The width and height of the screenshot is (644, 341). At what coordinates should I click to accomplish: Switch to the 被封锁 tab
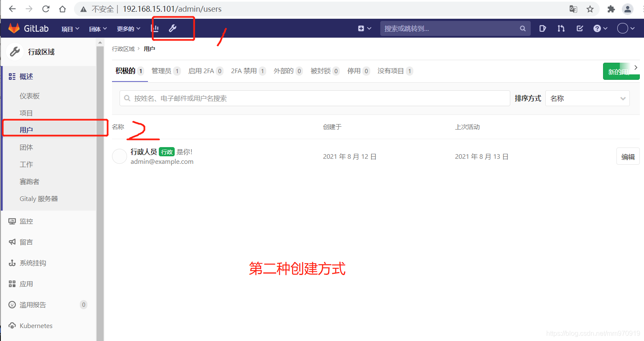pyautogui.click(x=325, y=71)
